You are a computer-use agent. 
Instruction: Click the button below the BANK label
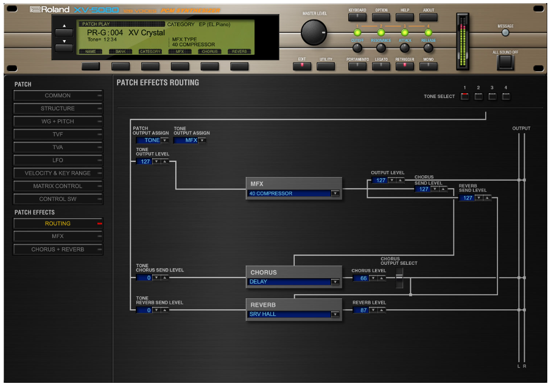[x=121, y=66]
